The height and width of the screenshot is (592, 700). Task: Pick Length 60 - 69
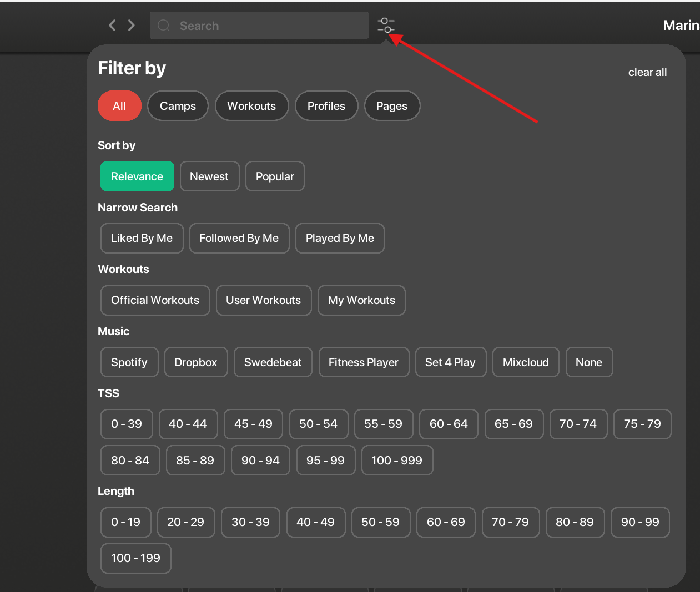click(x=446, y=522)
